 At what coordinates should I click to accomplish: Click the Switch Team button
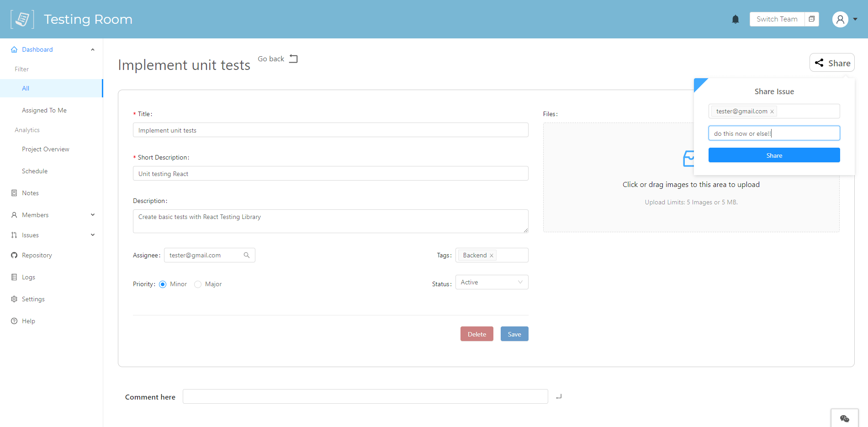coord(777,19)
